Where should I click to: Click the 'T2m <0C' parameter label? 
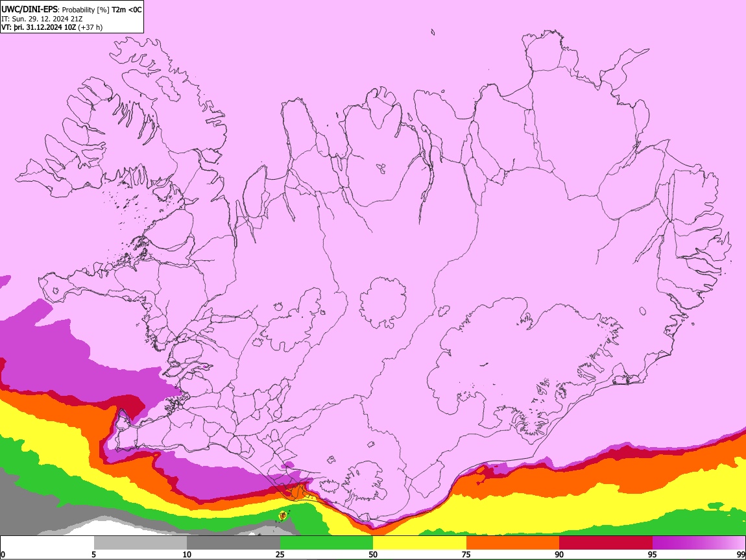126,10
